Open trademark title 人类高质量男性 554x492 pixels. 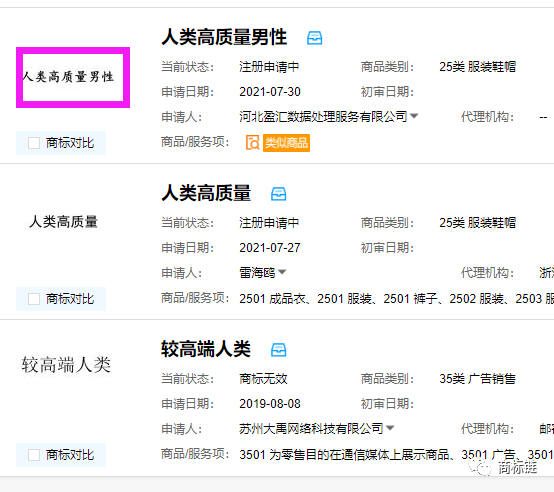click(224, 37)
